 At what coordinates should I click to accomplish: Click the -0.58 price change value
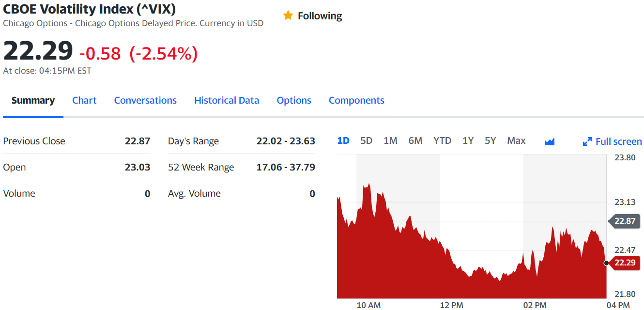click(100, 53)
